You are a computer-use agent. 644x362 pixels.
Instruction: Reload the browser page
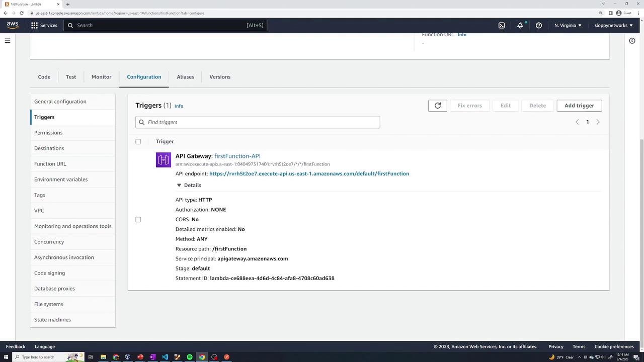point(21,13)
